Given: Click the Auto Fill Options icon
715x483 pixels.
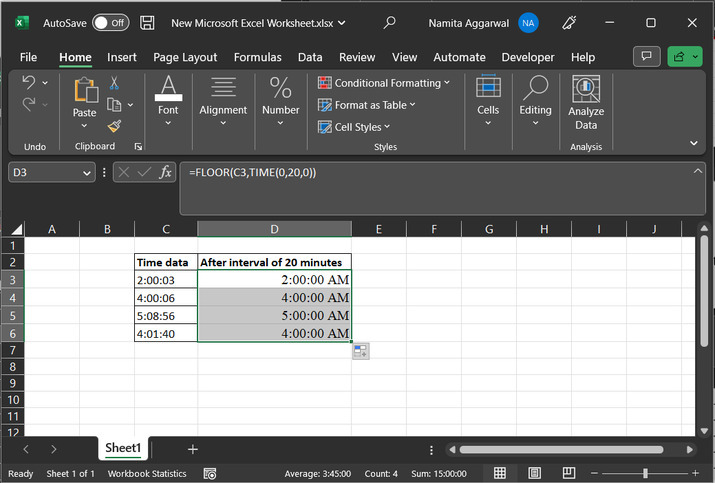Looking at the screenshot, I should (360, 350).
